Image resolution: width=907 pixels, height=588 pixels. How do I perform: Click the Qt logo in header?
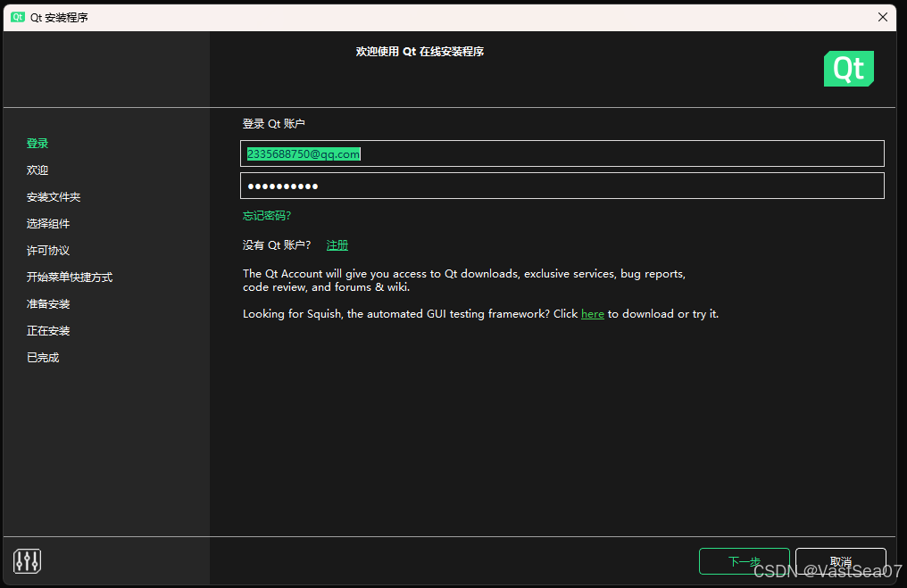pyautogui.click(x=849, y=69)
